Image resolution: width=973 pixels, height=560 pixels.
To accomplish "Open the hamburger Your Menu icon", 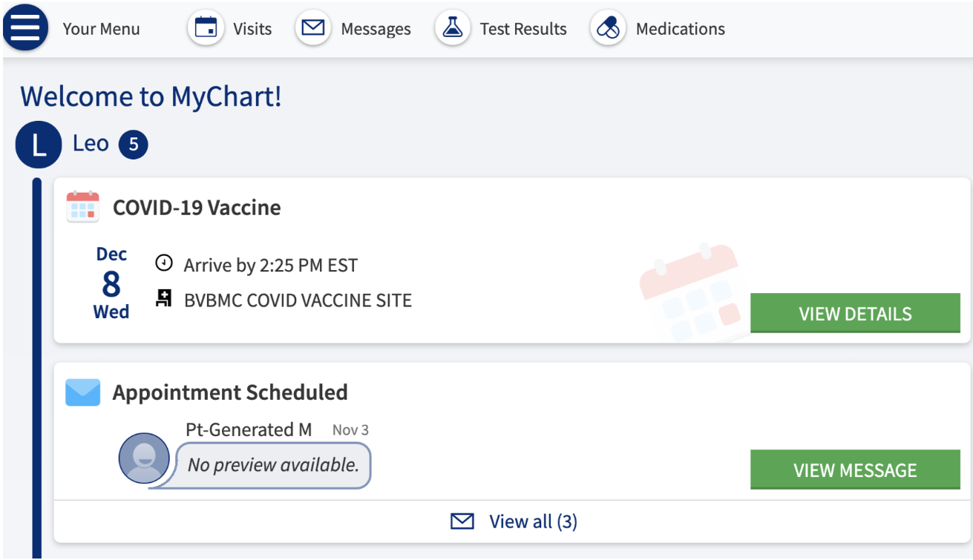I will pyautogui.click(x=26, y=29).
